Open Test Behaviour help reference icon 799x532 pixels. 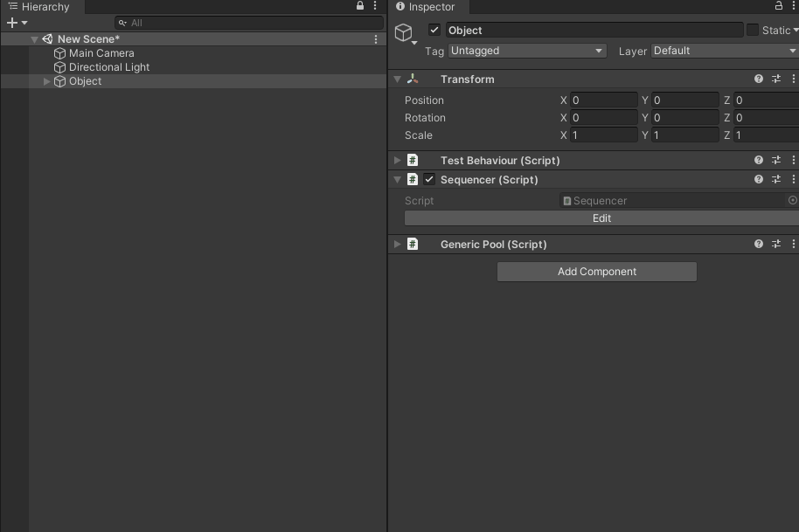click(759, 161)
